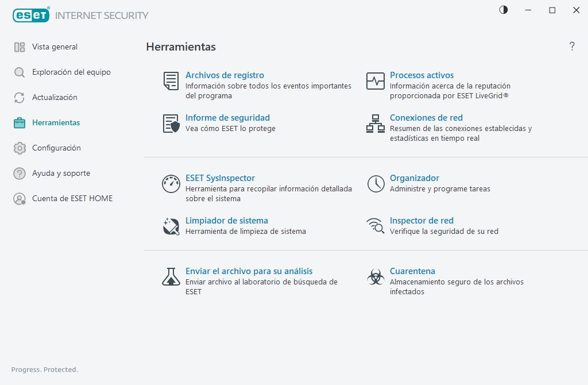Go to Vista general in sidebar
Image resolution: width=588 pixels, height=385 pixels.
(x=55, y=47)
